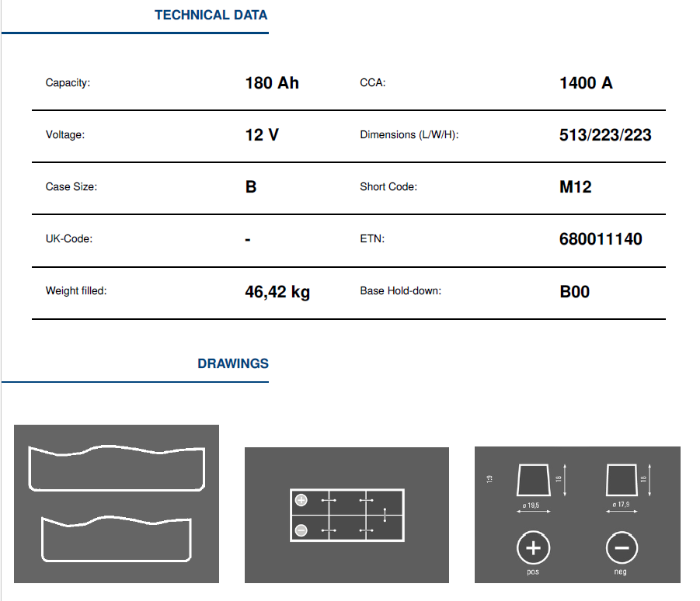Select the positive terminal trapezoid shape
This screenshot has width=700, height=601.
(534, 481)
